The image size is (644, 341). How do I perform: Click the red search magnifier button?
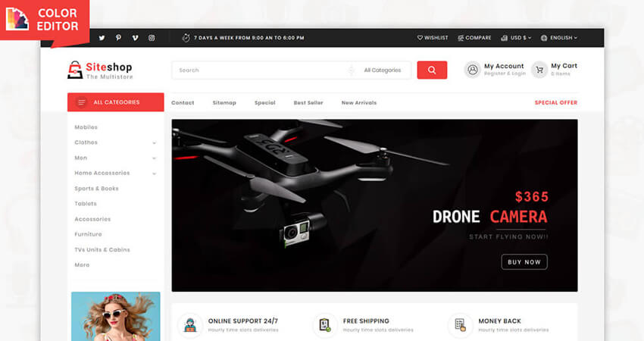[432, 70]
